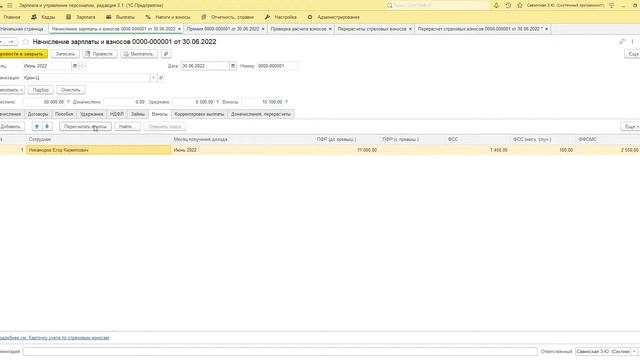640x360 pixels.
Task: Open the Администрирование section
Action: [x=333, y=17]
